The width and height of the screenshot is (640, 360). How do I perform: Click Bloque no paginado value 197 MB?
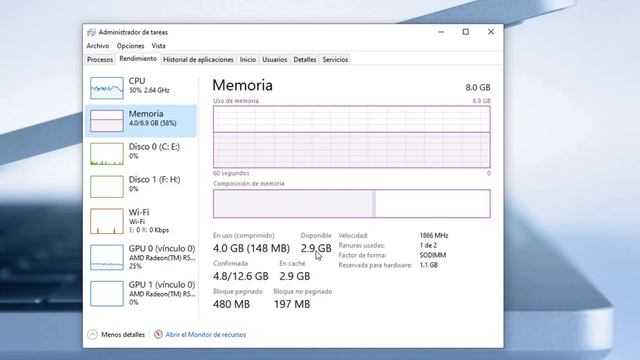(x=292, y=304)
